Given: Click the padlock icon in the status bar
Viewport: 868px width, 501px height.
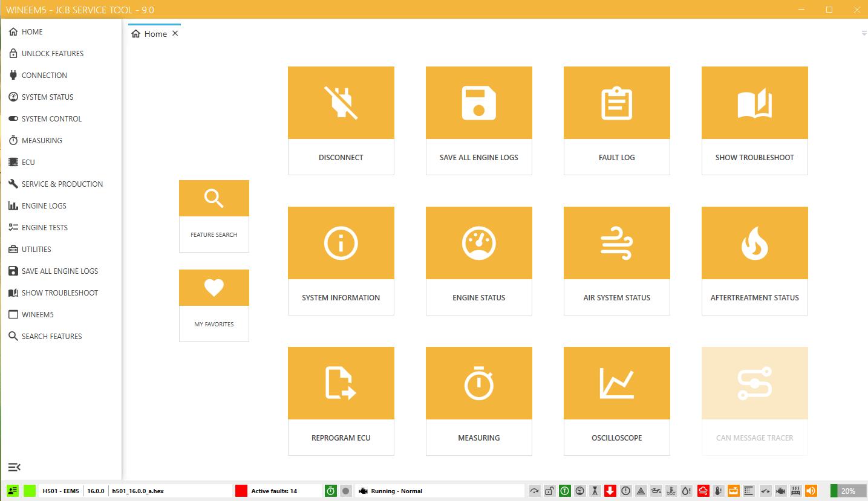Looking at the screenshot, I should pos(550,491).
